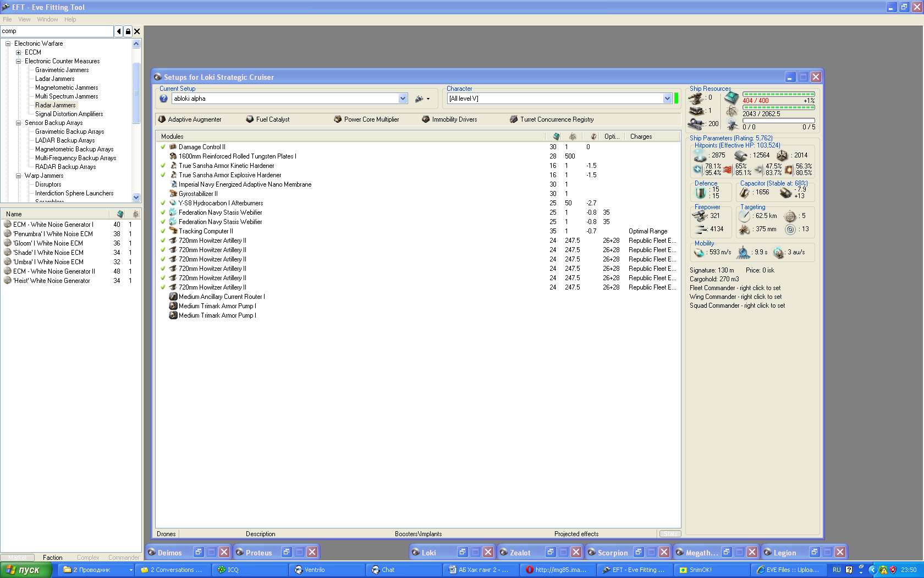Restore the minimized Scorpion window

[x=639, y=552]
